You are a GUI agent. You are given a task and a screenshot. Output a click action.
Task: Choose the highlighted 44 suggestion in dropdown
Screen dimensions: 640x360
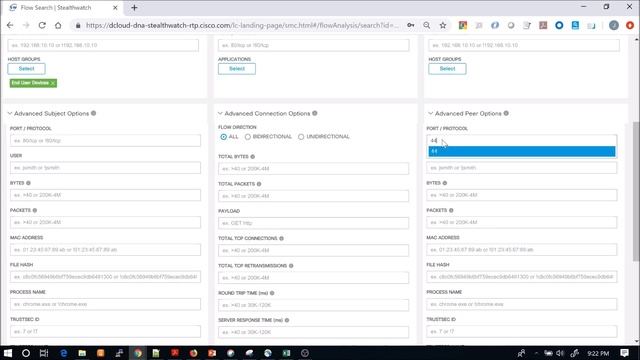pyautogui.click(x=522, y=151)
